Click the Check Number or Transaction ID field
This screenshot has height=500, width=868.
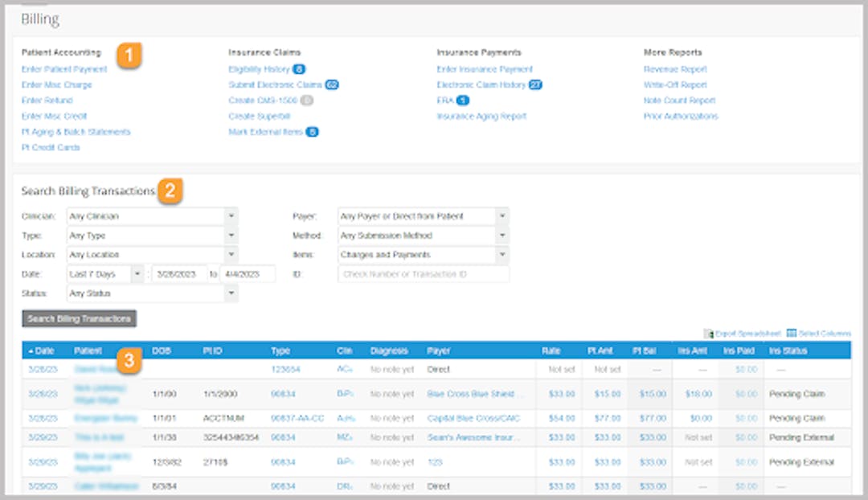424,274
